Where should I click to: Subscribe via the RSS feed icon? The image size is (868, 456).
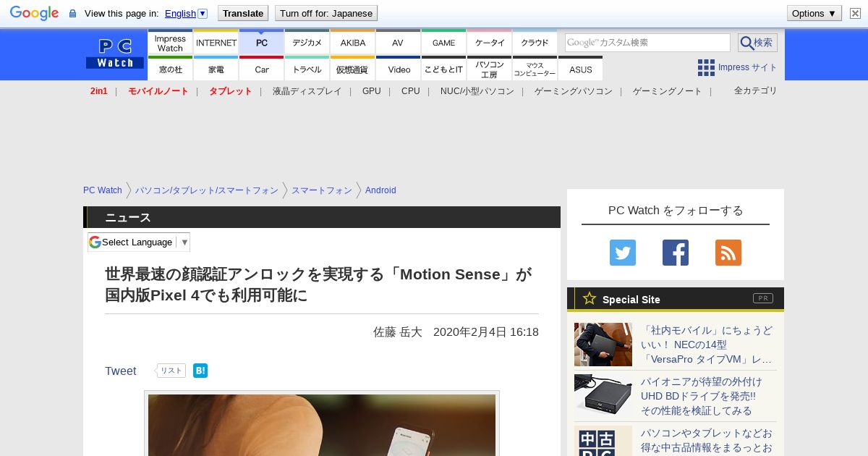[728, 253]
